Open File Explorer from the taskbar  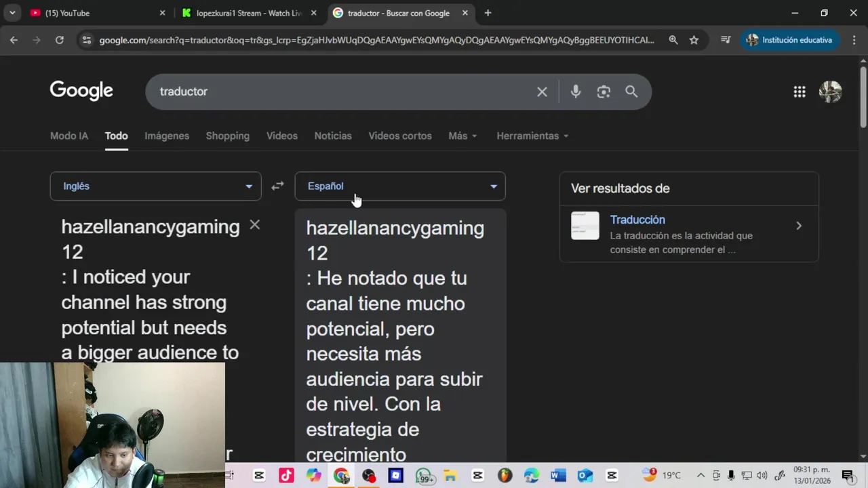(x=450, y=476)
